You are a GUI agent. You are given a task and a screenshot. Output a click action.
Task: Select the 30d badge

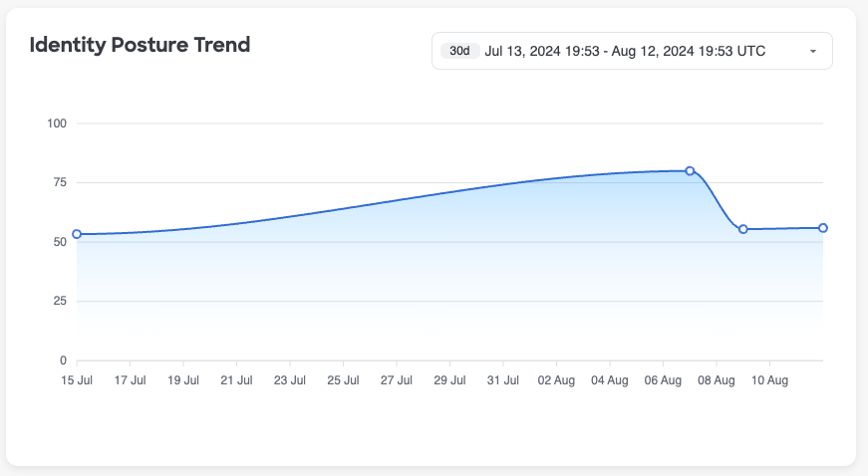459,51
